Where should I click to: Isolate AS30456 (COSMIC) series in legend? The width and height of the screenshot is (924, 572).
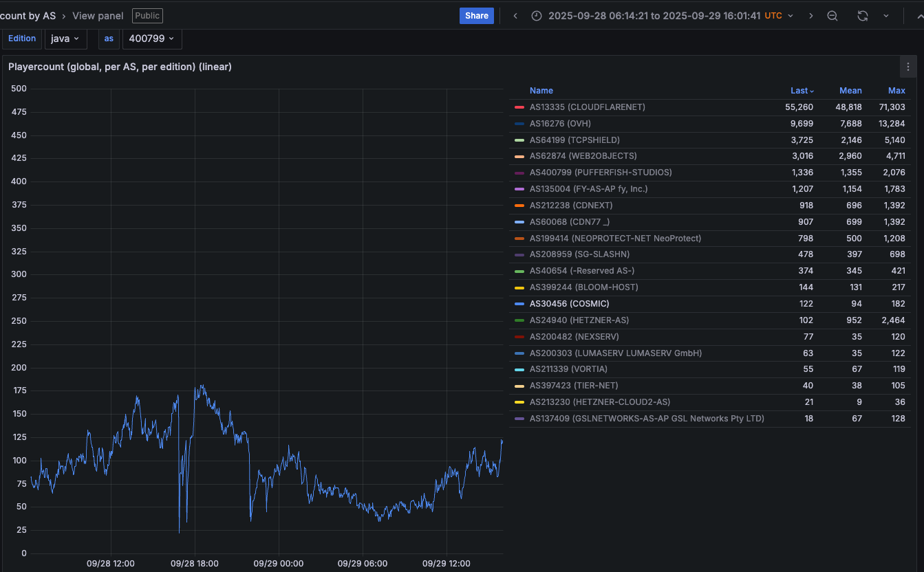coord(569,304)
